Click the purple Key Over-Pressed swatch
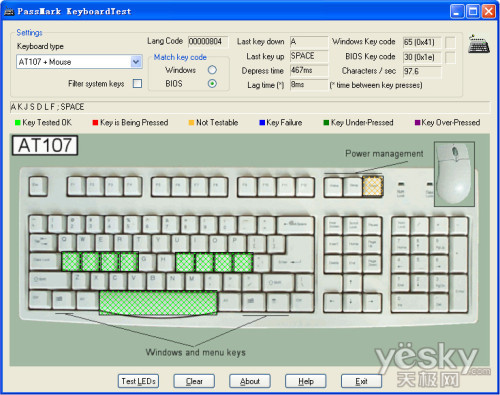 (417, 123)
